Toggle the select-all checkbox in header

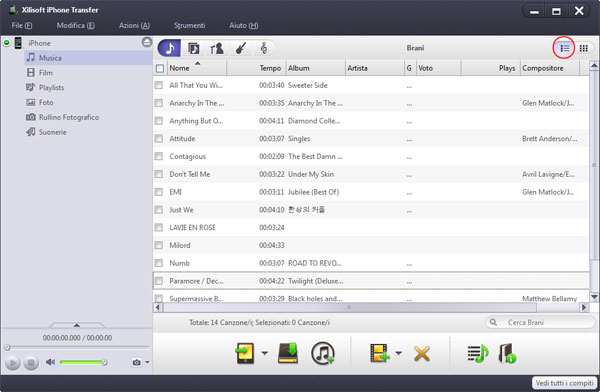point(160,68)
